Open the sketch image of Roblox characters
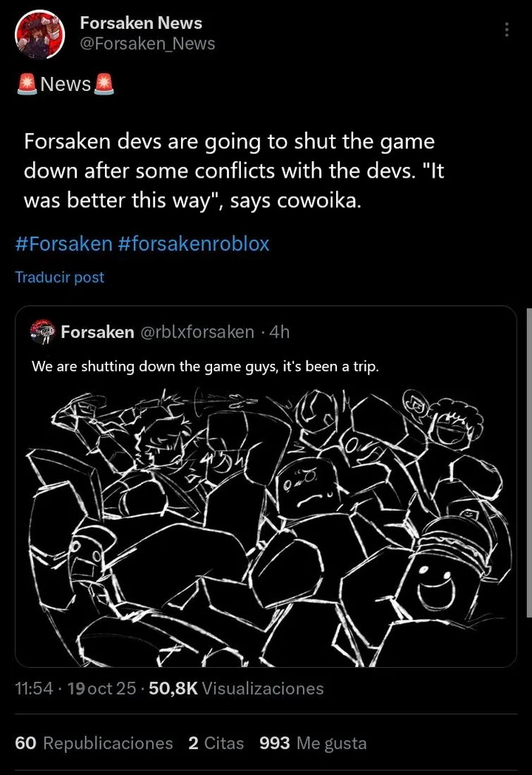 tap(266, 523)
